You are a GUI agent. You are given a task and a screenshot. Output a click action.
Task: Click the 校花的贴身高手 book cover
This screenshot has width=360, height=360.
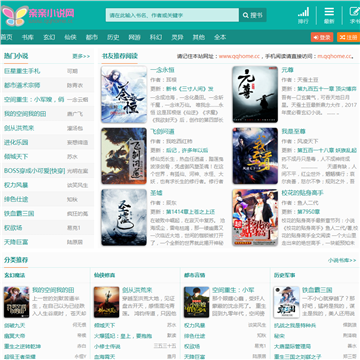(255, 217)
